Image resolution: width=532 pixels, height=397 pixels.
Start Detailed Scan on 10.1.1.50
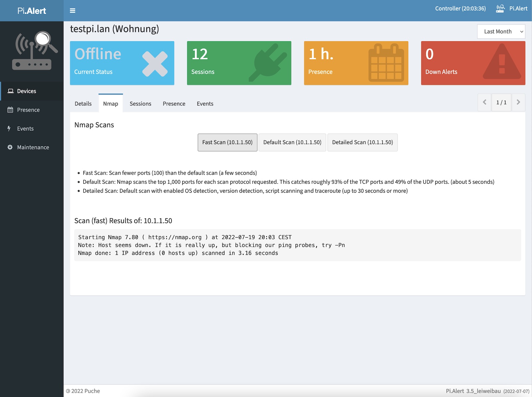pos(362,142)
